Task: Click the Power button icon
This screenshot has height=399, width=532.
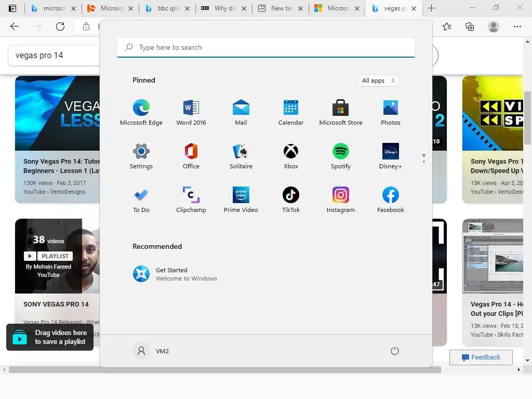Action: click(395, 351)
